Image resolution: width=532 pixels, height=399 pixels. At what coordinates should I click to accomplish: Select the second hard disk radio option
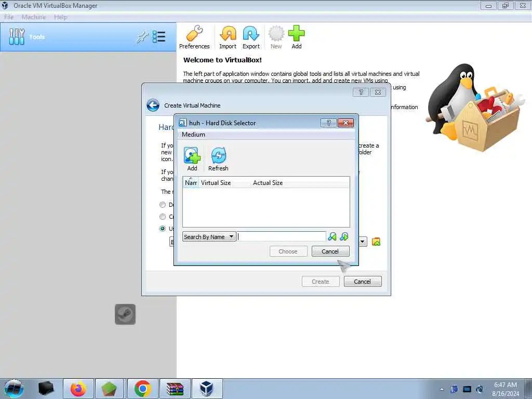[163, 217]
